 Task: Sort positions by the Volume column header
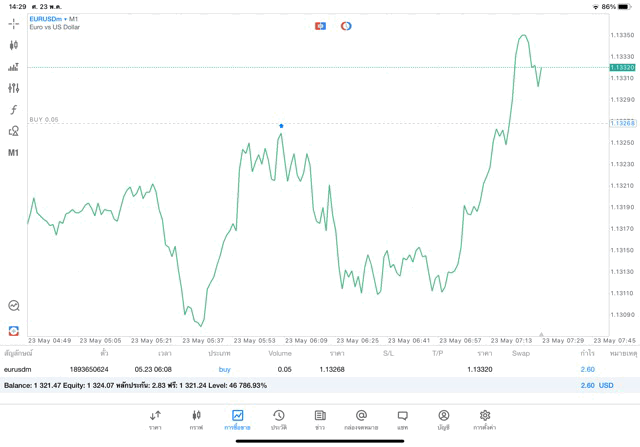(280, 353)
